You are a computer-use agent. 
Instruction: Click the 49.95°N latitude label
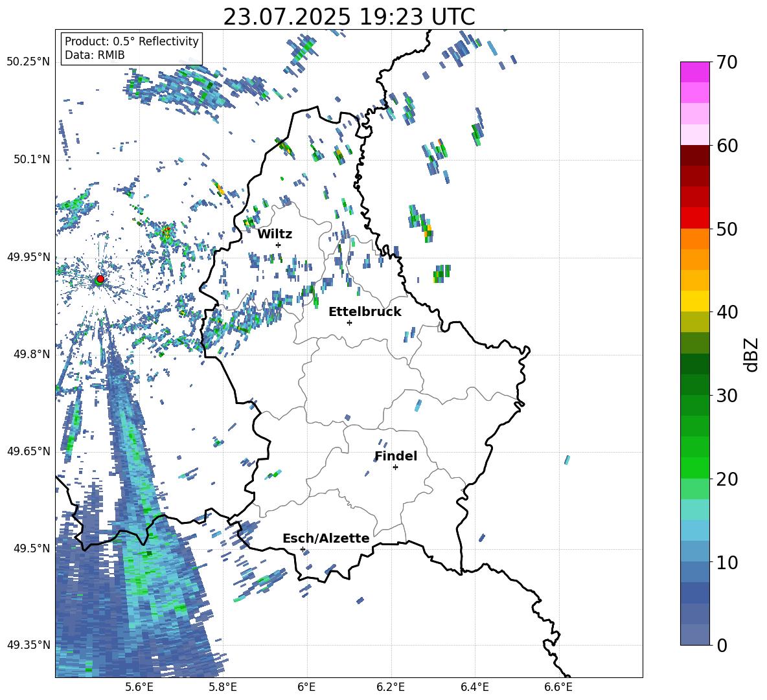point(29,256)
